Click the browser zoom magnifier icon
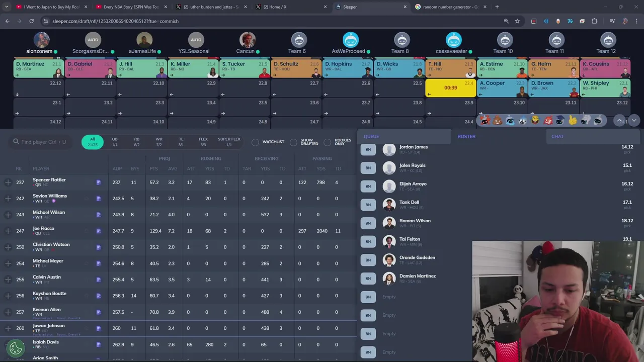This screenshot has width=644, height=362. pyautogui.click(x=506, y=21)
